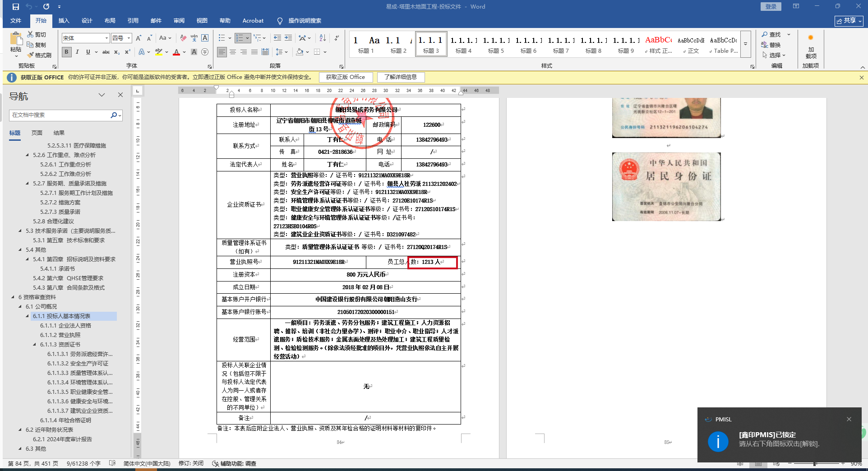Viewport: 868px width, 471px height.
Task: Toggle track changes via 修订: 关闭 status
Action: 191,463
